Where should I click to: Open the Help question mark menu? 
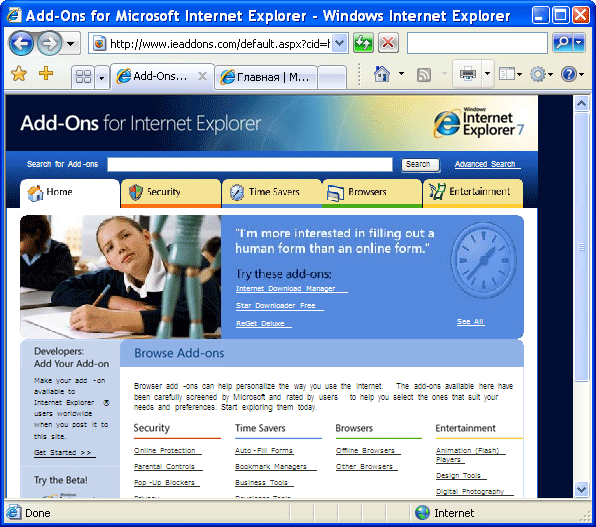click(x=572, y=74)
